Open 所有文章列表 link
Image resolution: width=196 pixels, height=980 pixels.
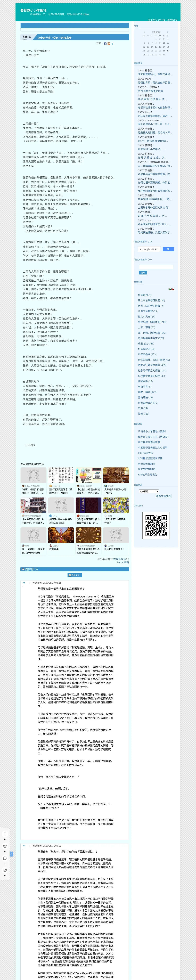pos(163,496)
